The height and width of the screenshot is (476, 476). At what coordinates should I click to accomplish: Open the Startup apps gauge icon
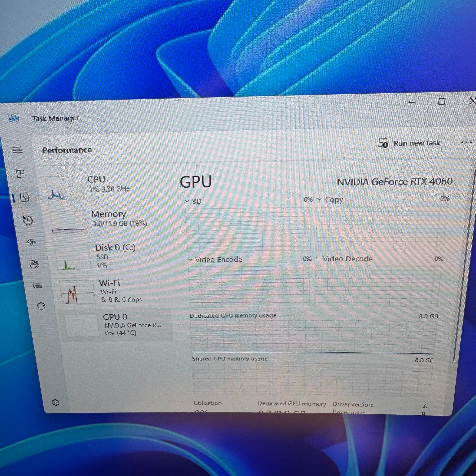[x=31, y=242]
